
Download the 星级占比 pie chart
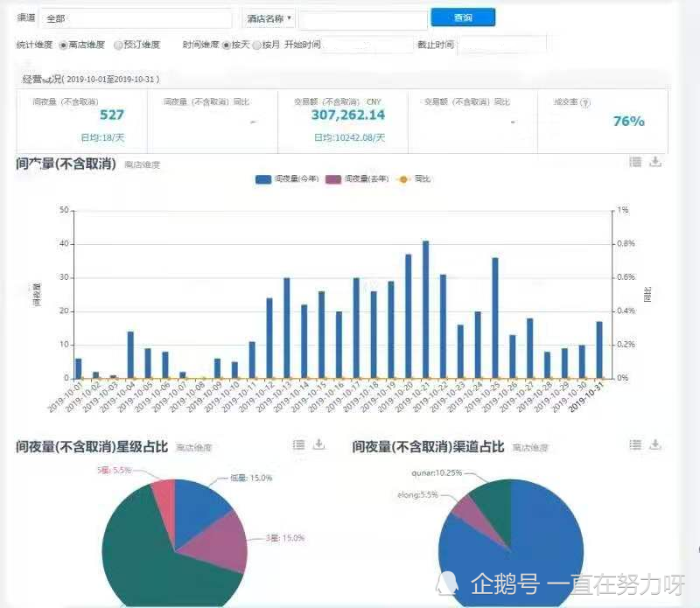pyautogui.click(x=318, y=444)
